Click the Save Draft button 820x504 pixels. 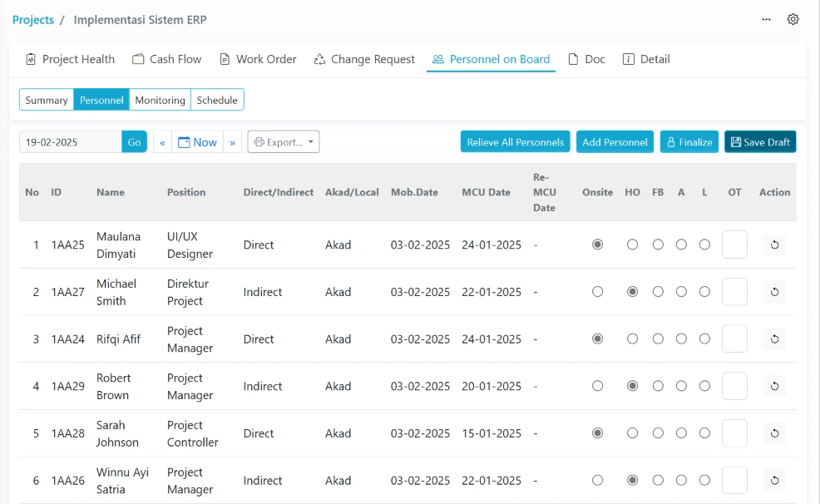pos(759,142)
